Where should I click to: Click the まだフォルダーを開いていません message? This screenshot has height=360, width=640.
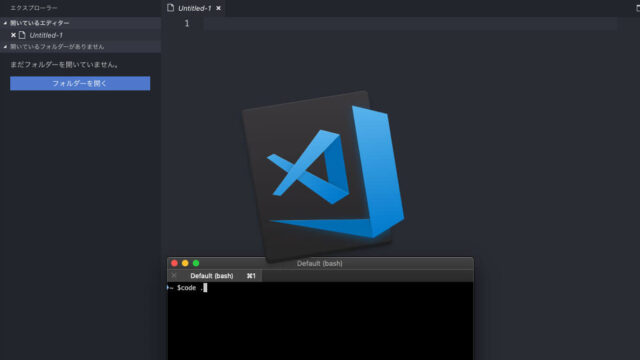(64, 64)
